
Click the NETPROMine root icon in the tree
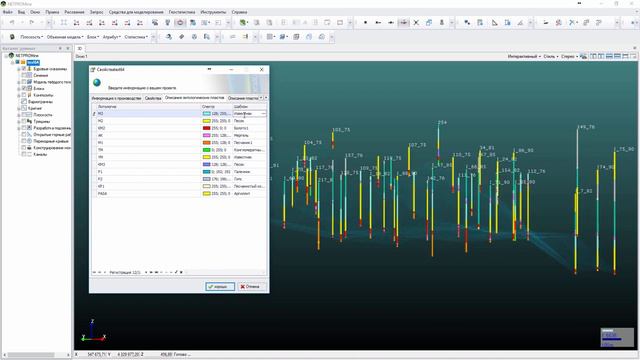point(11,55)
